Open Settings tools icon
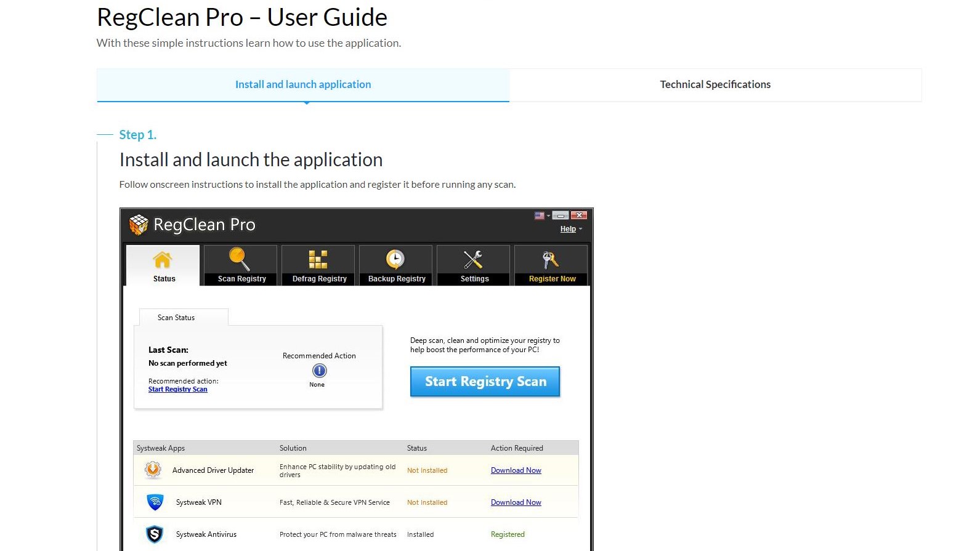 pyautogui.click(x=473, y=260)
